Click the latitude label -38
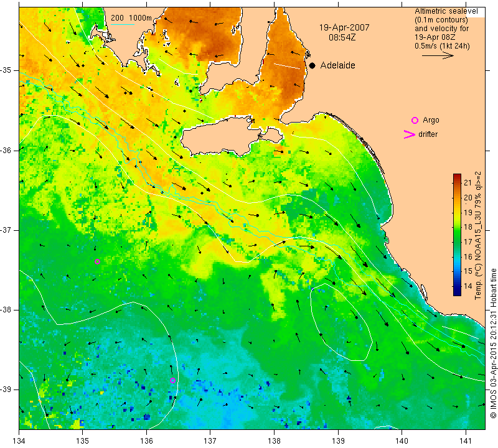Viewport: 498px width, 448px height. point(6,310)
